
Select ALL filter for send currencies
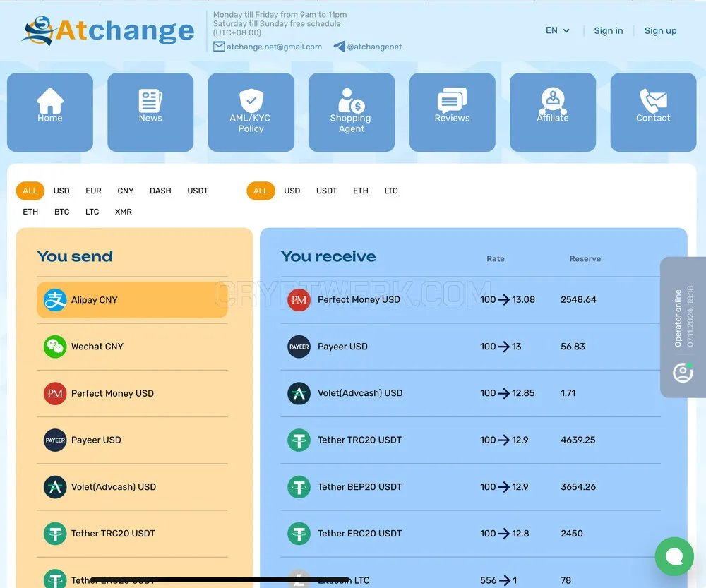tap(30, 191)
